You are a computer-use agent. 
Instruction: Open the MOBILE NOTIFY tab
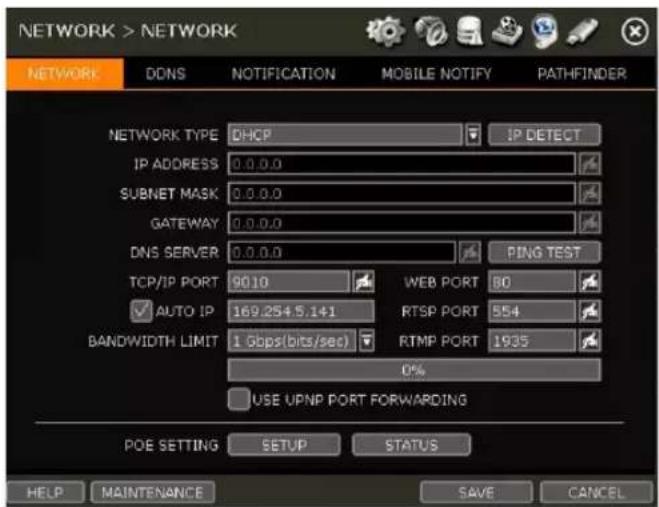(436, 74)
